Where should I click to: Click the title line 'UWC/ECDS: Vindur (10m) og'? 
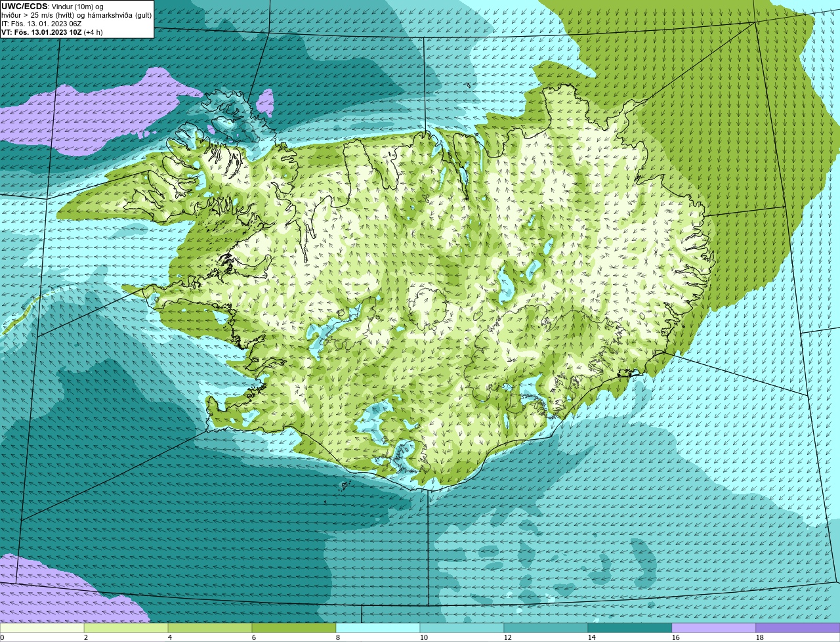(52, 7)
